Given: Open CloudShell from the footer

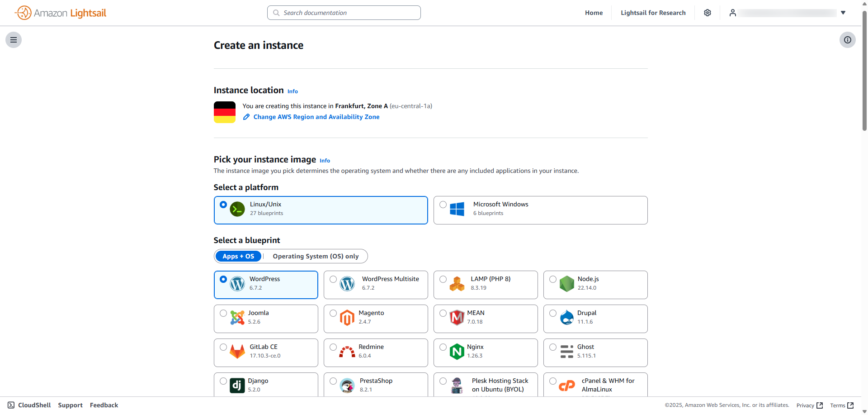Looking at the screenshot, I should (x=29, y=405).
